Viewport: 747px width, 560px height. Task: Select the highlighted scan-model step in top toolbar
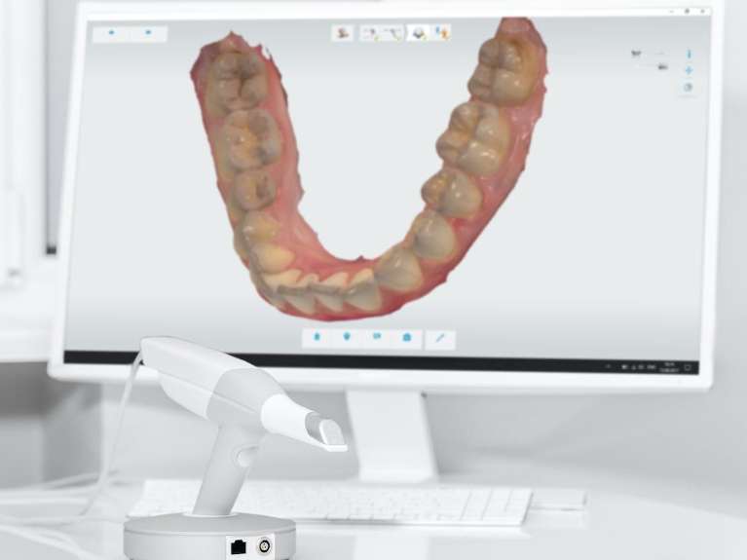(418, 33)
